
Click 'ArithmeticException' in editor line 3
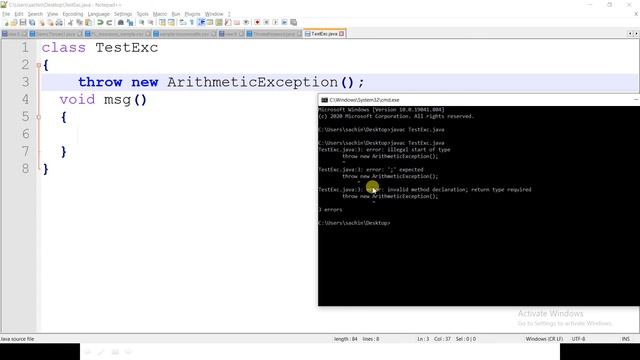252,82
